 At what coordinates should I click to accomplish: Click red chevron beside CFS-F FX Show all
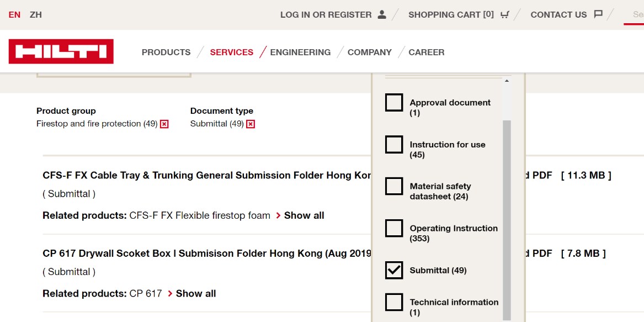(278, 215)
